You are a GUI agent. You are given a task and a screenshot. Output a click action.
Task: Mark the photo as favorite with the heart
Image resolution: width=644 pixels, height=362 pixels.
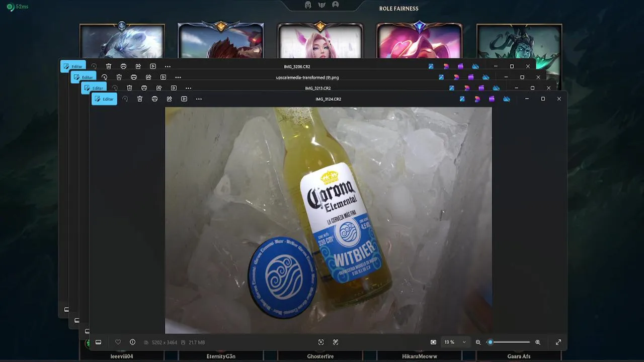click(118, 342)
